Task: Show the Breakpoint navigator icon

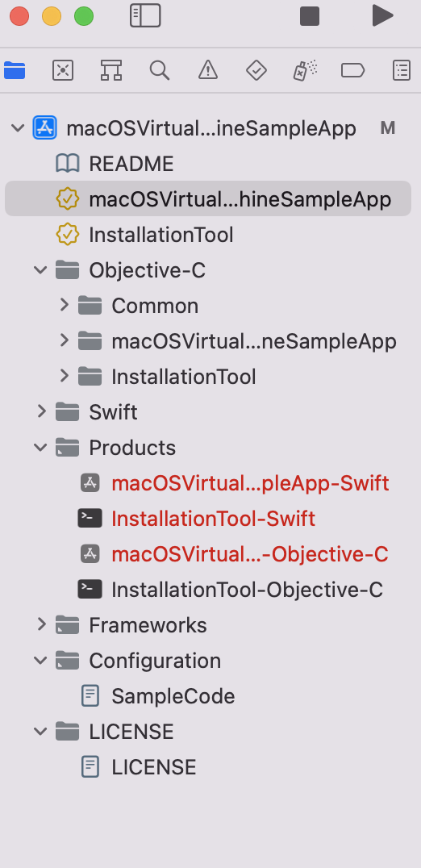Action: pyautogui.click(x=353, y=70)
